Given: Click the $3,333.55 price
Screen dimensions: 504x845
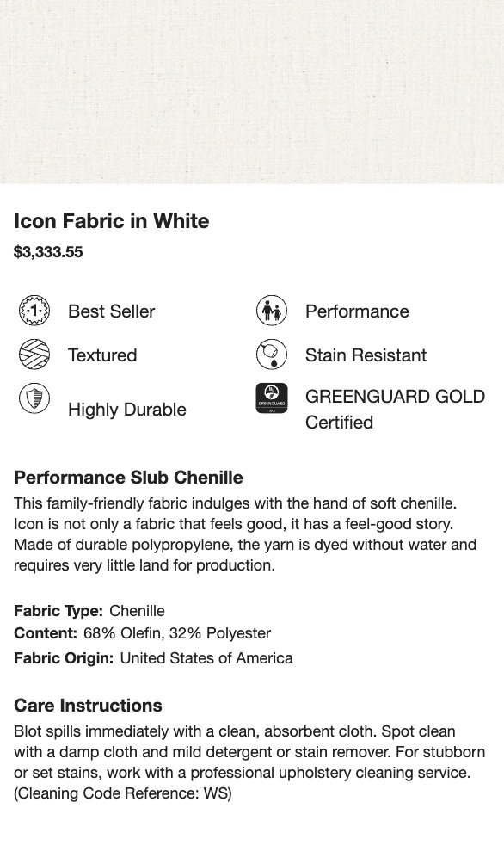Looking at the screenshot, I should (x=48, y=251).
